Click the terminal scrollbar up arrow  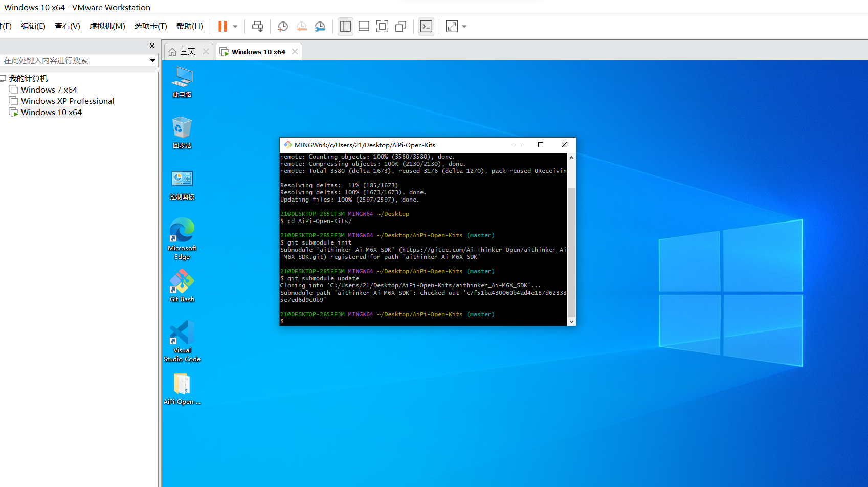pos(571,158)
